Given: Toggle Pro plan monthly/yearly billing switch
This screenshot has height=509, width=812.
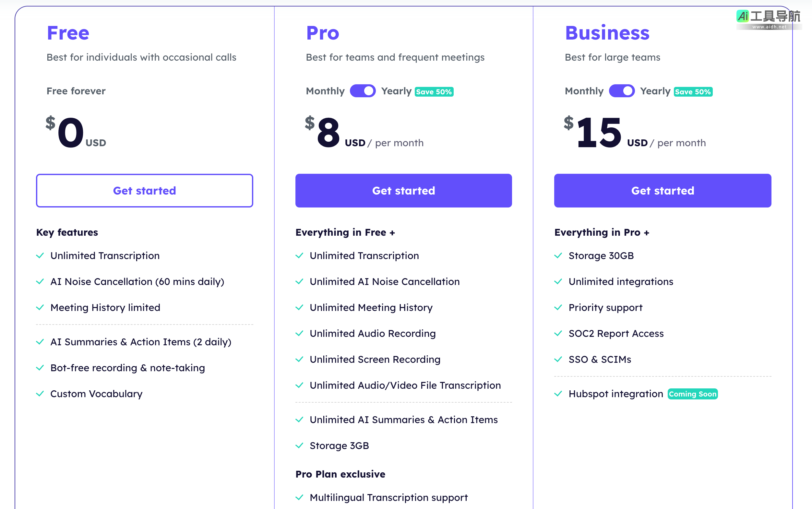Looking at the screenshot, I should click(363, 91).
